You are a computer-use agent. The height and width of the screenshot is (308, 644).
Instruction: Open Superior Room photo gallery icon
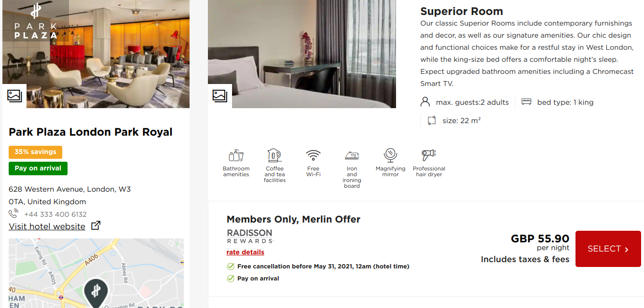tap(220, 96)
